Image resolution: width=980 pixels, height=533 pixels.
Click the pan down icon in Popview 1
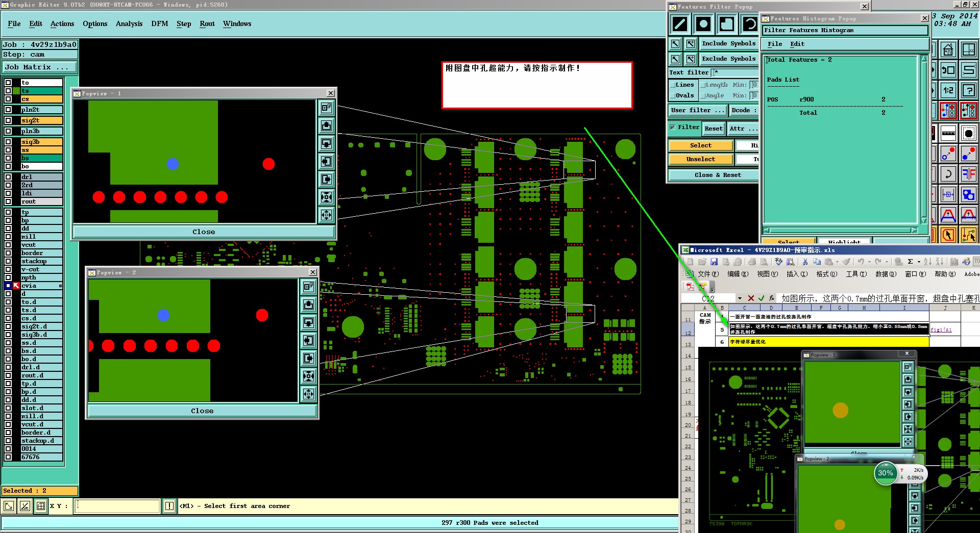(327, 143)
